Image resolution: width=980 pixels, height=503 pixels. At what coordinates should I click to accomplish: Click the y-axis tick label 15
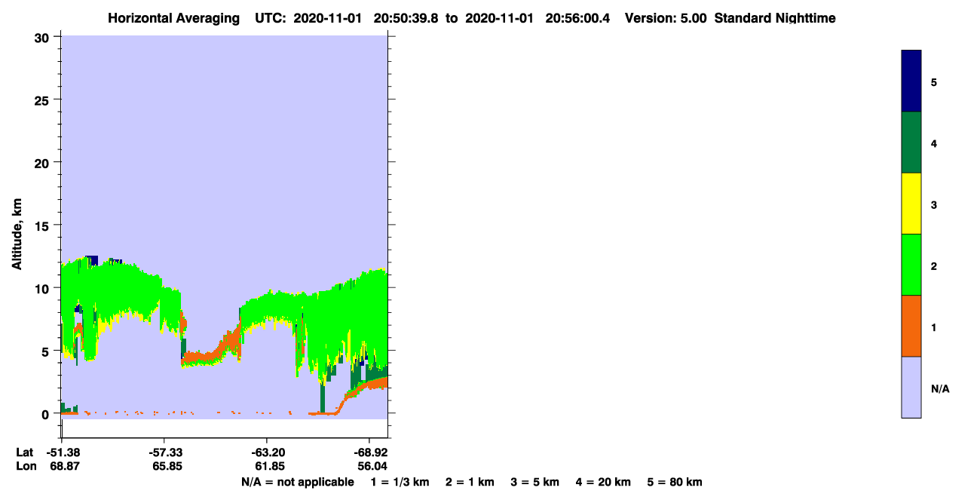point(43,225)
